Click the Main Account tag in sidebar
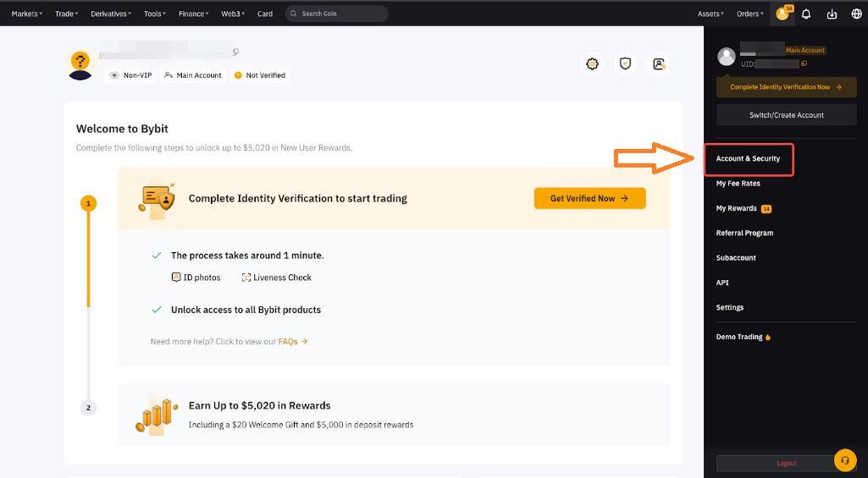This screenshot has width=868, height=478. coord(804,51)
